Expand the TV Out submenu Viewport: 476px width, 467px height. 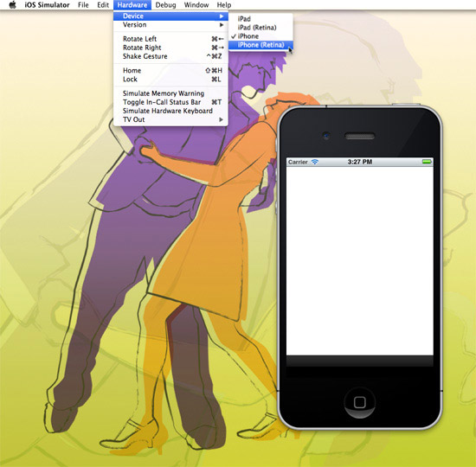coord(170,119)
